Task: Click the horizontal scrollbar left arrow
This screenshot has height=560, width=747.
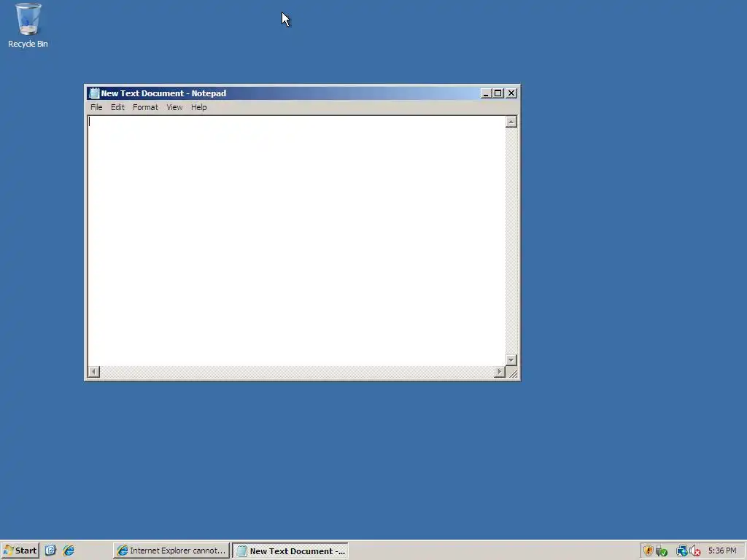Action: click(94, 371)
